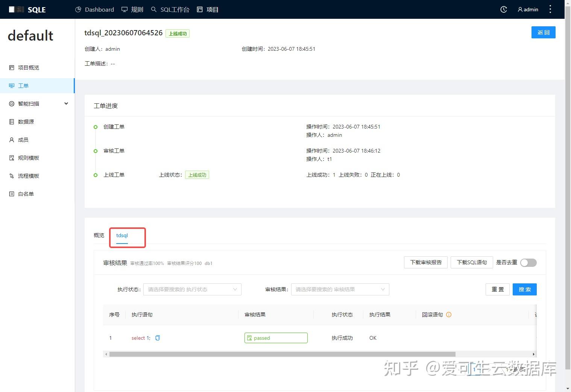Click the 返回 button at top right
This screenshot has width=571, height=392.
pyautogui.click(x=543, y=32)
